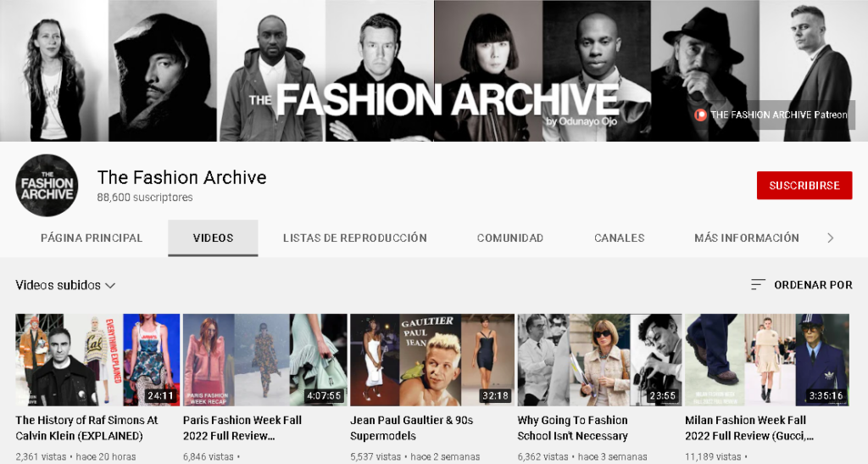
Task: View the MÁS INFORMACIÓN tab
Action: (x=747, y=238)
